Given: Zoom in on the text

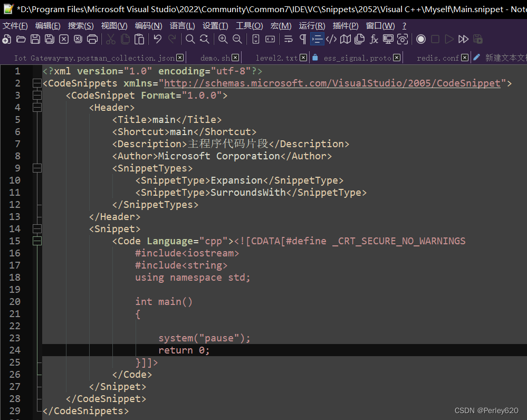Looking at the screenshot, I should click(x=223, y=40).
